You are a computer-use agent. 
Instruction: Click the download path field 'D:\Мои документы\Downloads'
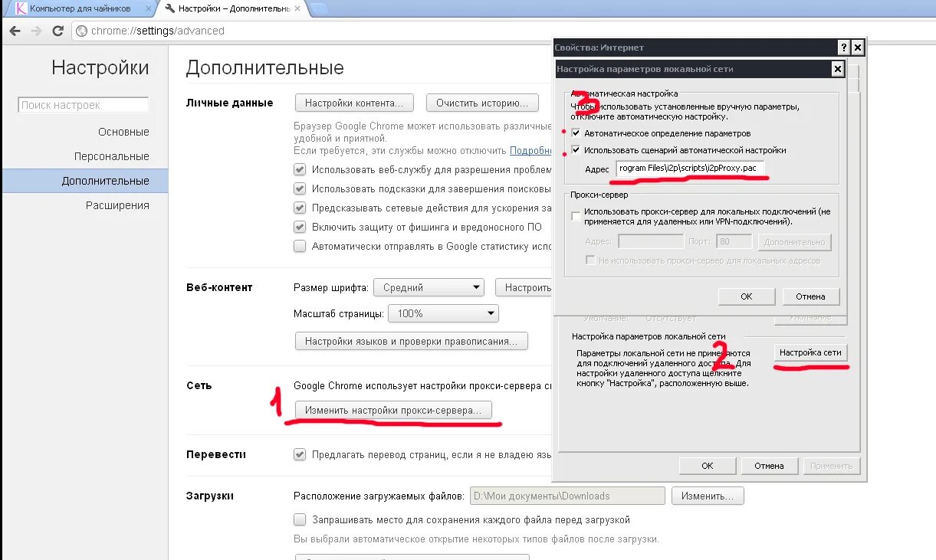click(x=567, y=496)
